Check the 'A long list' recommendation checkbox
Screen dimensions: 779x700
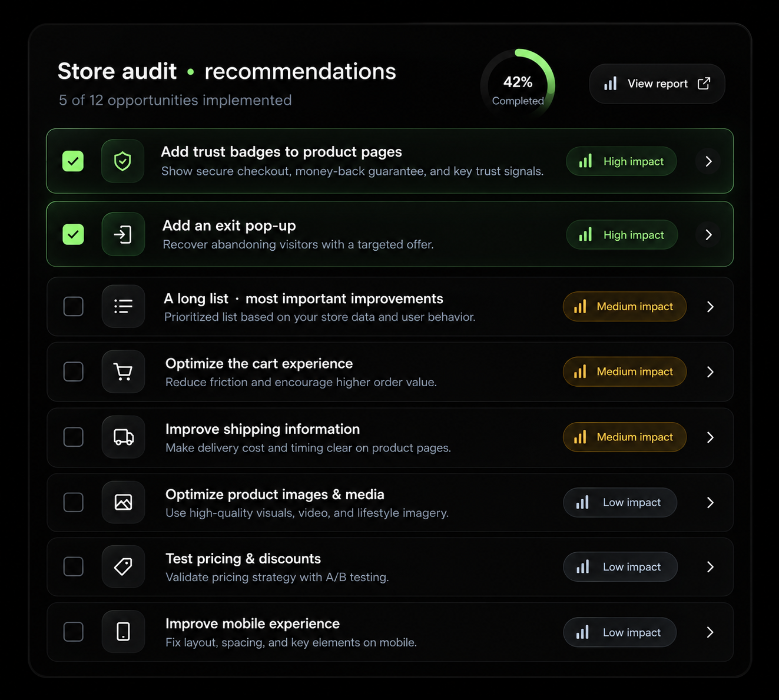tap(74, 306)
